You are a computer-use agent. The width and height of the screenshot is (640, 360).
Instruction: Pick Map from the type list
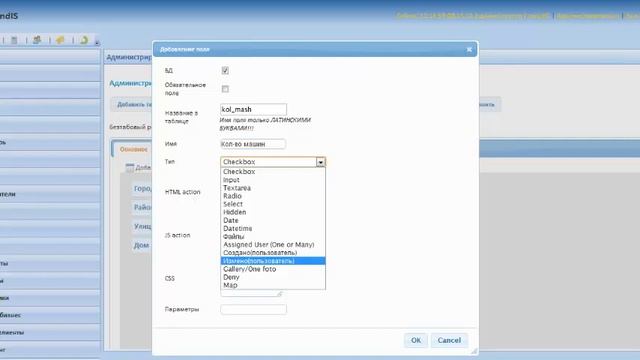point(273,285)
